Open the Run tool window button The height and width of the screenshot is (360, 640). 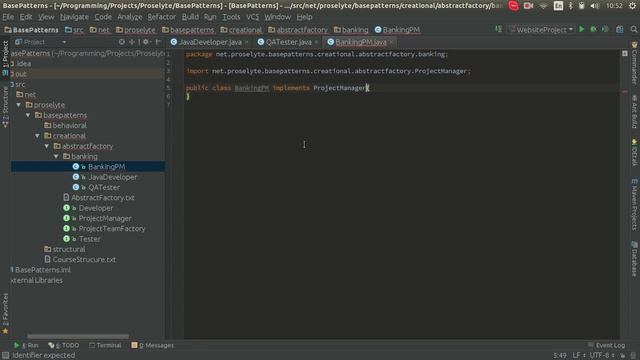[26, 345]
